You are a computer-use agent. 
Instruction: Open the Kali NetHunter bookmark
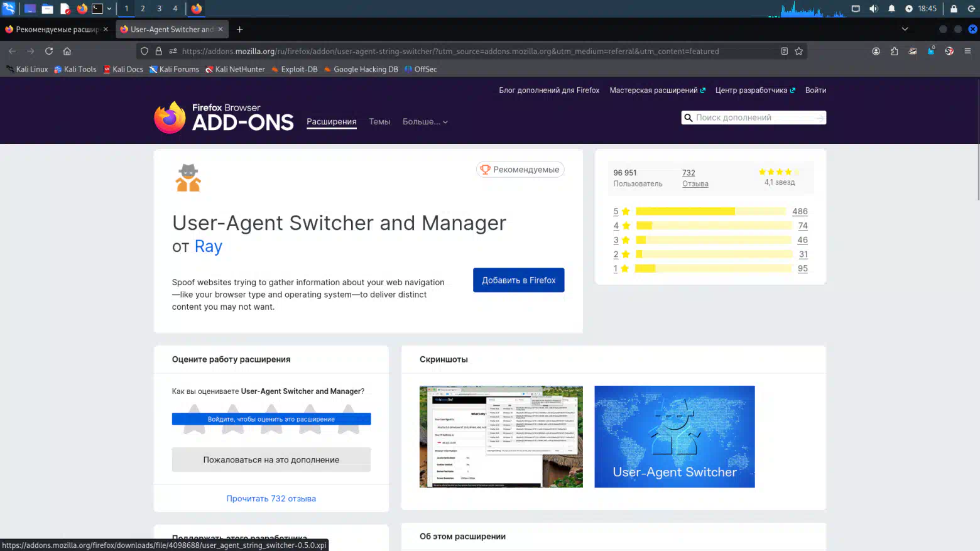tap(235, 69)
